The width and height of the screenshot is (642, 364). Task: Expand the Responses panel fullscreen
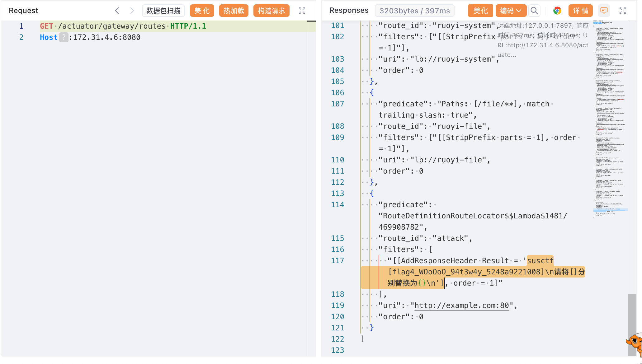pos(622,11)
